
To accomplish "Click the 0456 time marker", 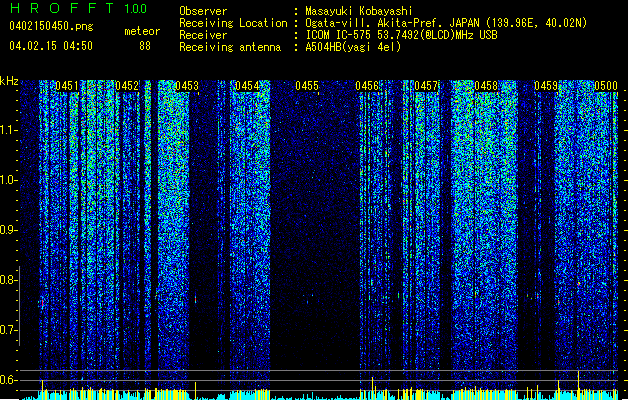I will point(367,86).
